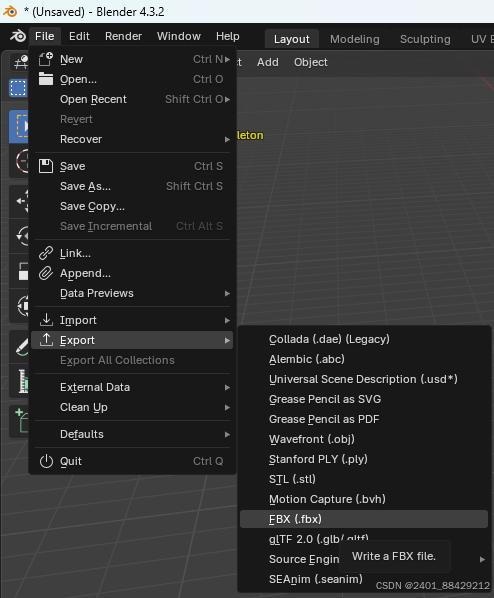The image size is (494, 598).
Task: Open the Object menu in viewport header
Action: pos(311,62)
